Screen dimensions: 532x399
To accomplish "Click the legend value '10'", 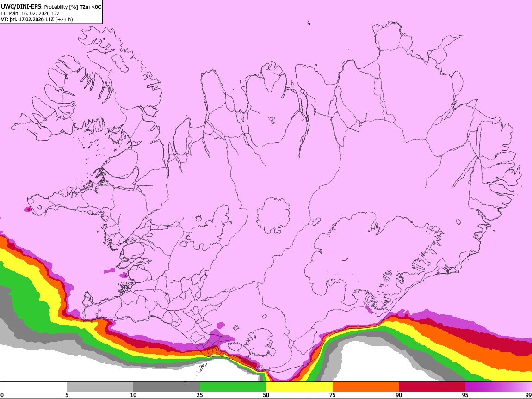I will [x=133, y=395].
